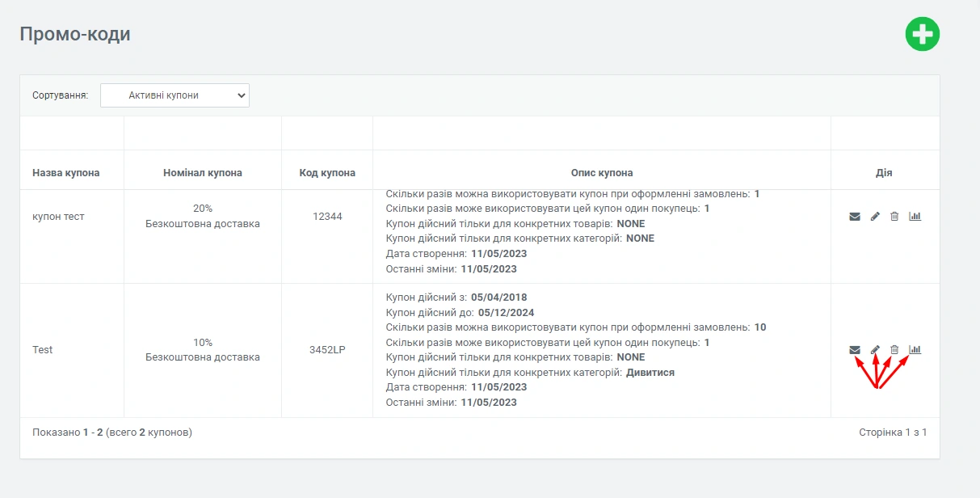Delete the "купон тест" coupon
Screen dimensions: 980x498
pos(894,217)
